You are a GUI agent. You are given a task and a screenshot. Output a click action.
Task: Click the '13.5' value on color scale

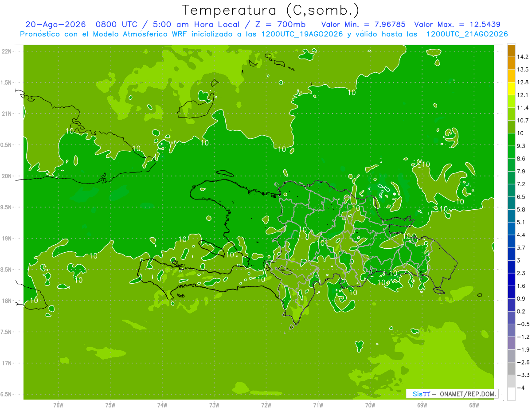tap(523, 70)
